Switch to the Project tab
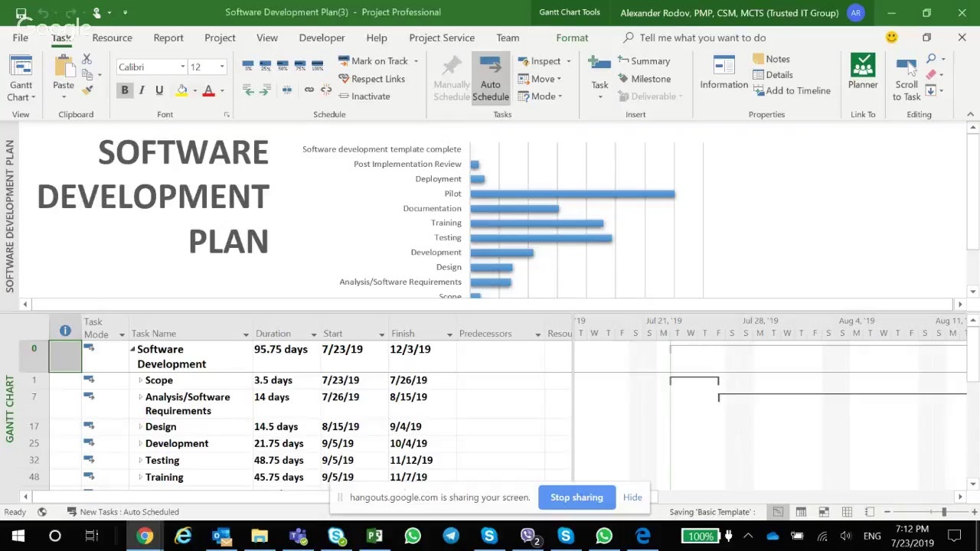The width and height of the screenshot is (980, 551). coord(220,37)
